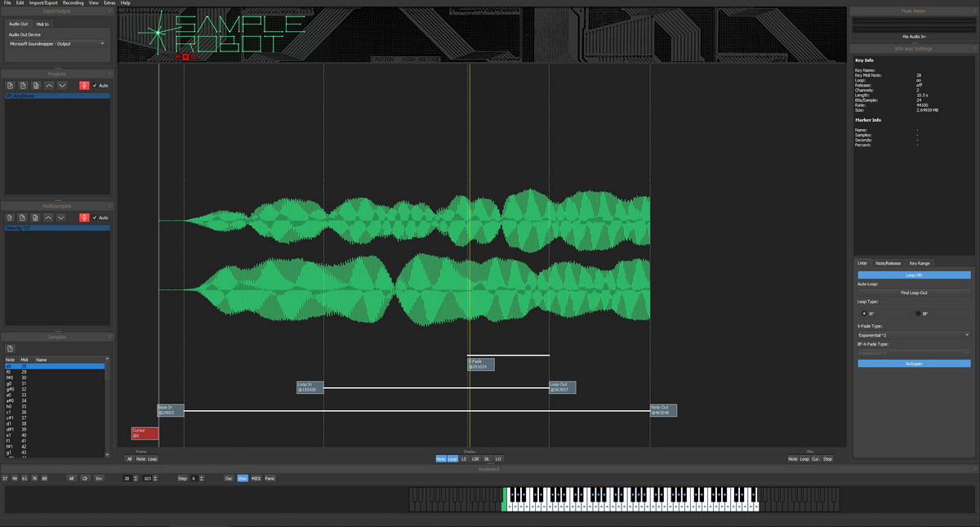Click the float icon in Samples panel header
980x527 pixels.
(109, 337)
